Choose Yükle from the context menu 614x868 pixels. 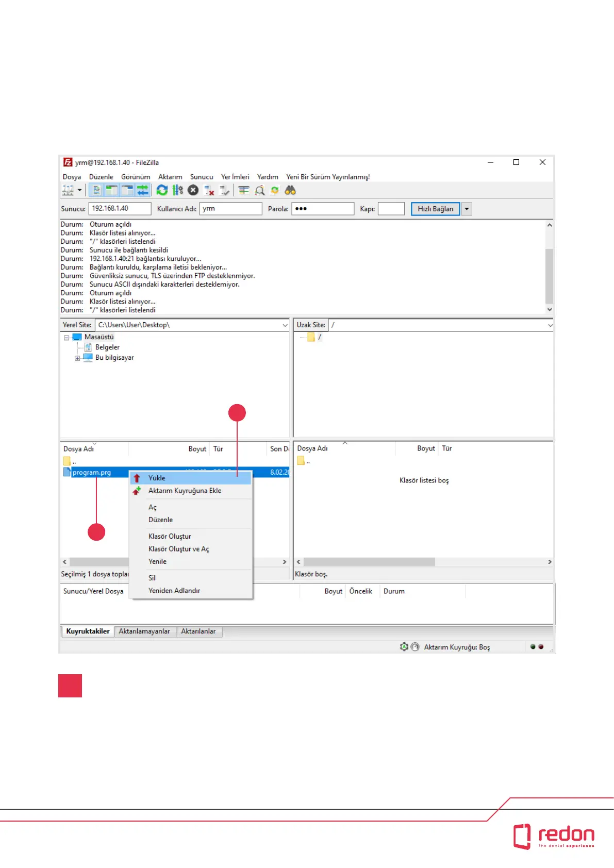(190, 478)
